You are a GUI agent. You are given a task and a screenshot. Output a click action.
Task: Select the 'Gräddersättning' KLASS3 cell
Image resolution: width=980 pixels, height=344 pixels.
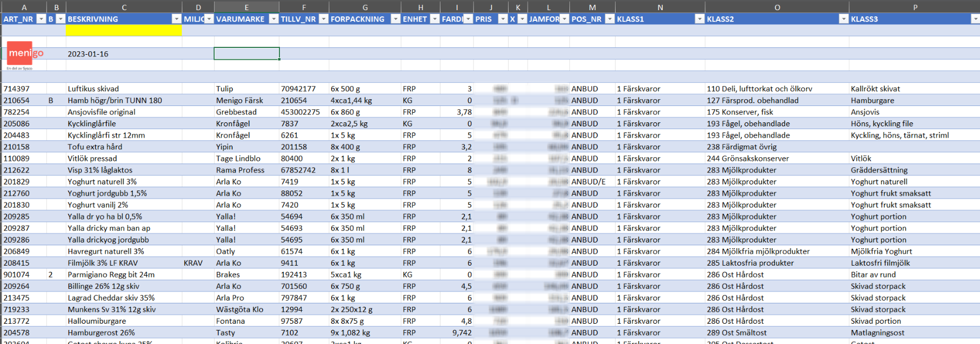click(915, 170)
